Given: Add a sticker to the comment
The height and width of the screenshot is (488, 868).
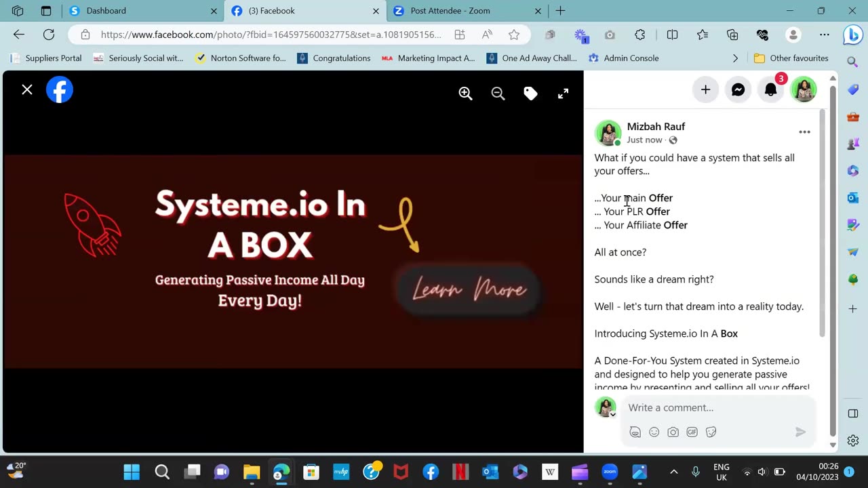Looking at the screenshot, I should tap(711, 432).
